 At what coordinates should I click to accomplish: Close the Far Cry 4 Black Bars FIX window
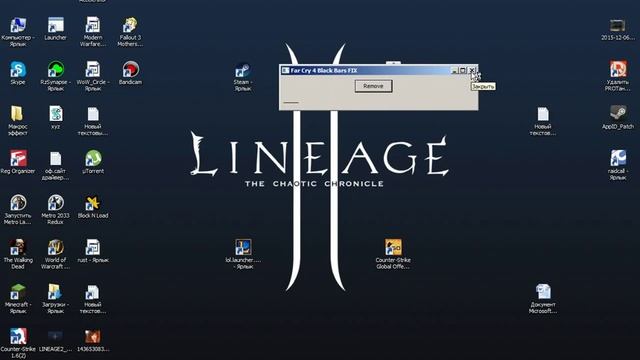(472, 71)
